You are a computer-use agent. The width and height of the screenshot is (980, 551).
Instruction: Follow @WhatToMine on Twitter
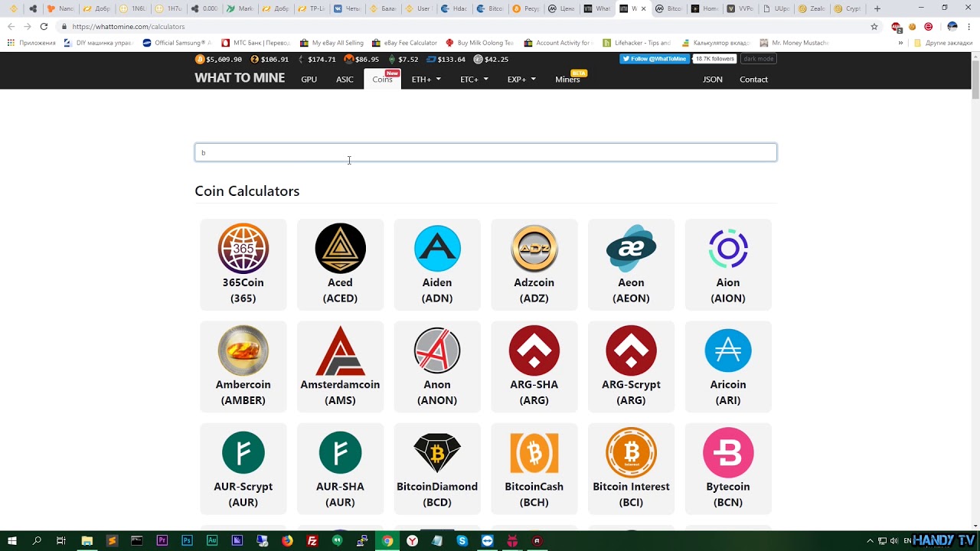click(654, 59)
